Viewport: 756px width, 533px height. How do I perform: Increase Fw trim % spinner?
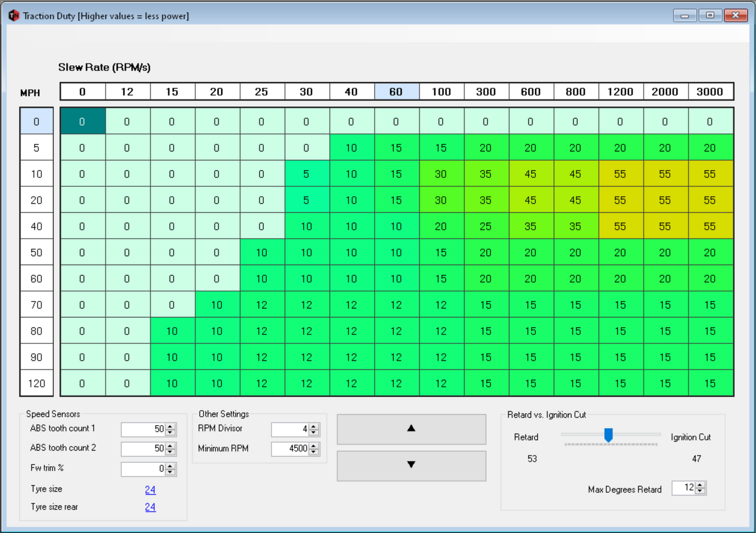[171, 465]
